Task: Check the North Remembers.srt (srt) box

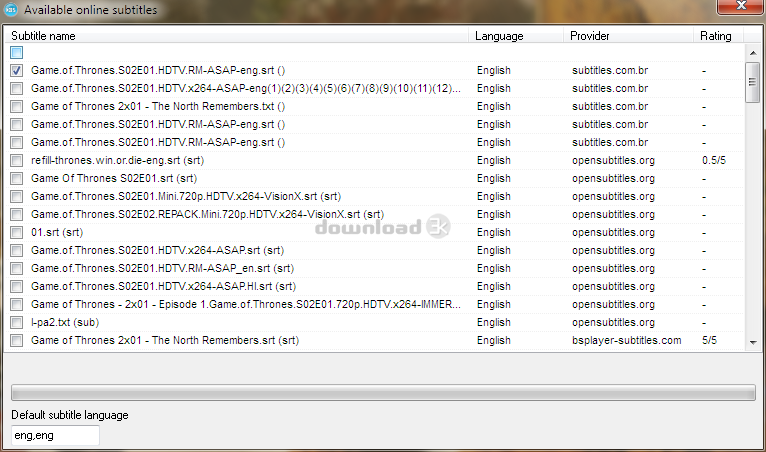Action: click(x=17, y=341)
